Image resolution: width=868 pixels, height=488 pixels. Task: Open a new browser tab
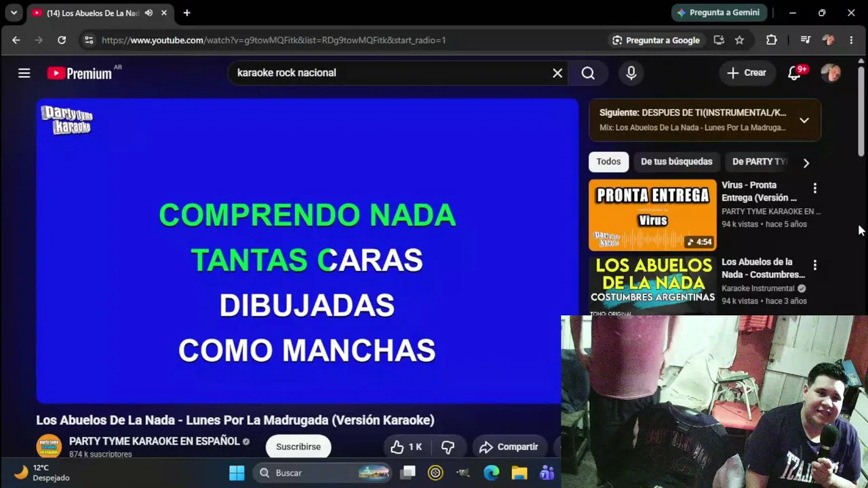(186, 13)
